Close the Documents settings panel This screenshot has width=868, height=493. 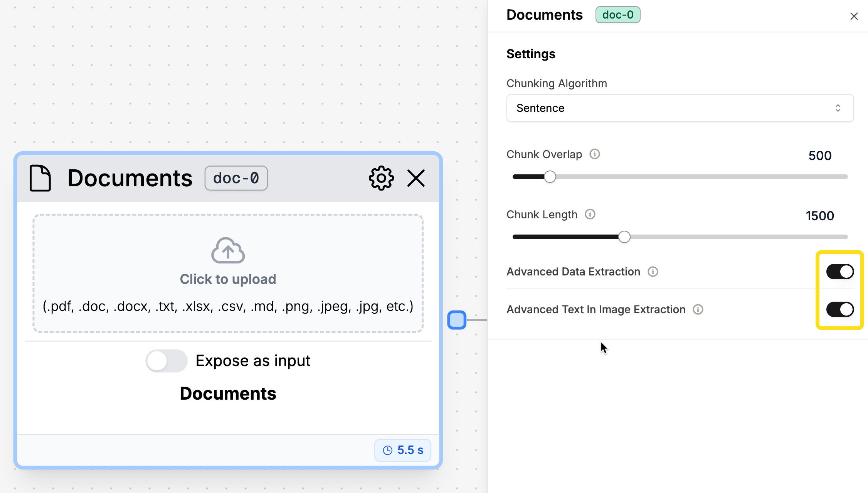(x=854, y=16)
